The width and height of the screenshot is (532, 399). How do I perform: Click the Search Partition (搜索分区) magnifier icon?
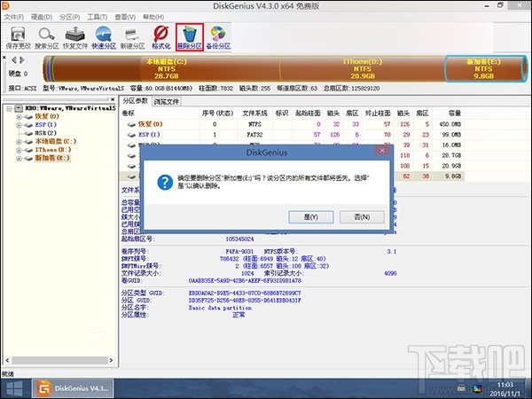click(46, 37)
